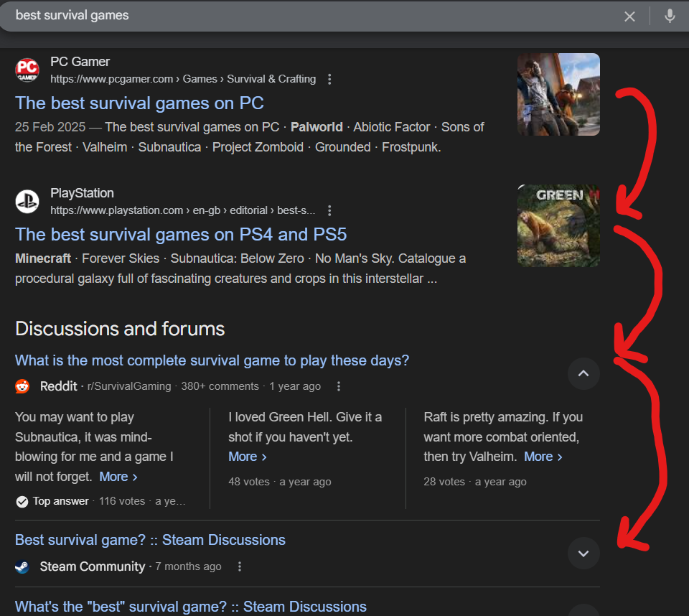Click "More" on the Subnautica top answer
Viewport: 689px width, 616px height.
point(118,477)
